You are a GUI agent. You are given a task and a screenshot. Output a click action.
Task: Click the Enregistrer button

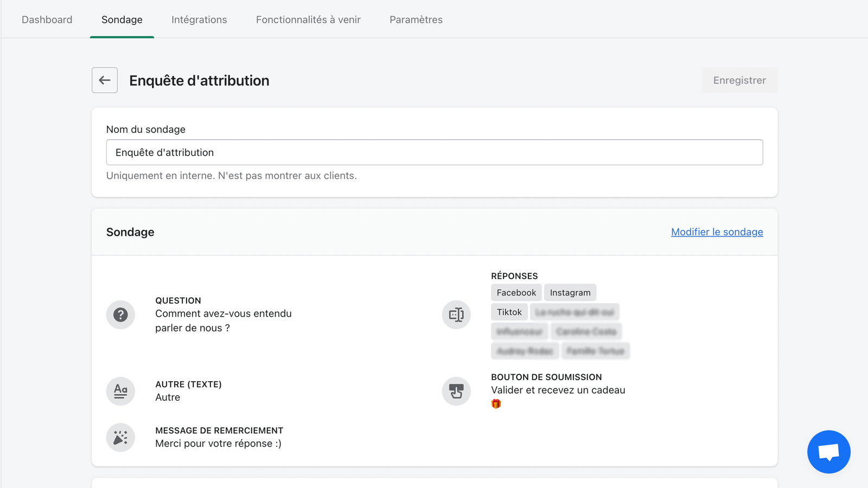pos(739,80)
